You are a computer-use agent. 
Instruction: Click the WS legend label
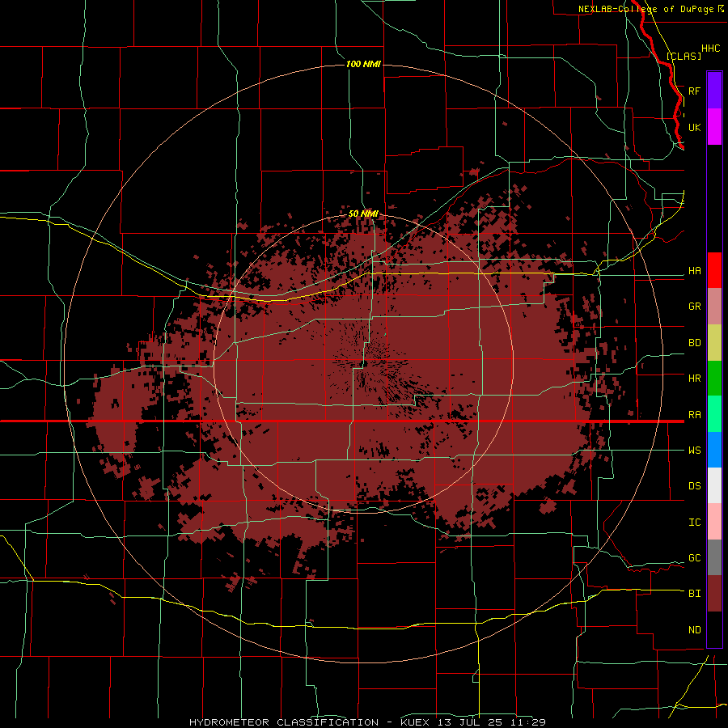[694, 451]
